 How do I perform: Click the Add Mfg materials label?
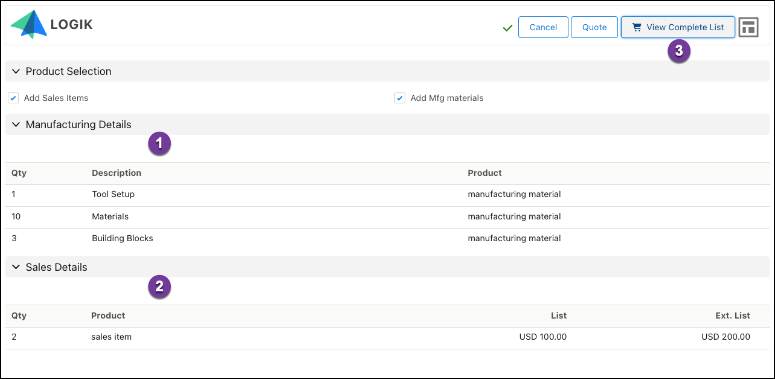[447, 98]
